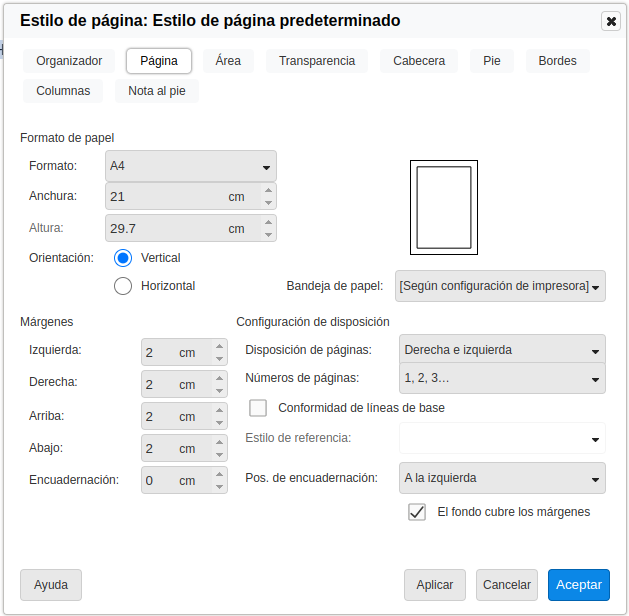This screenshot has height=616, width=629.
Task: Decrease the Abajo margin value
Action: click(x=219, y=455)
